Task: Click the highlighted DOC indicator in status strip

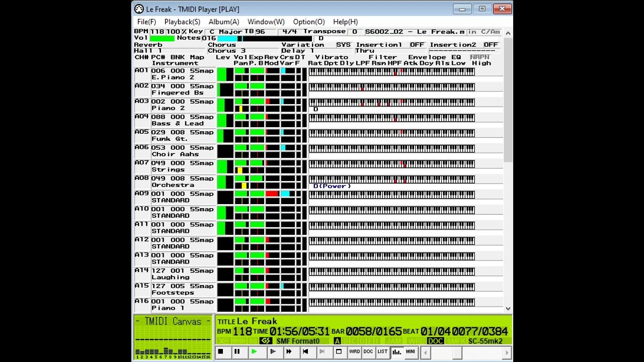Action: click(436, 341)
